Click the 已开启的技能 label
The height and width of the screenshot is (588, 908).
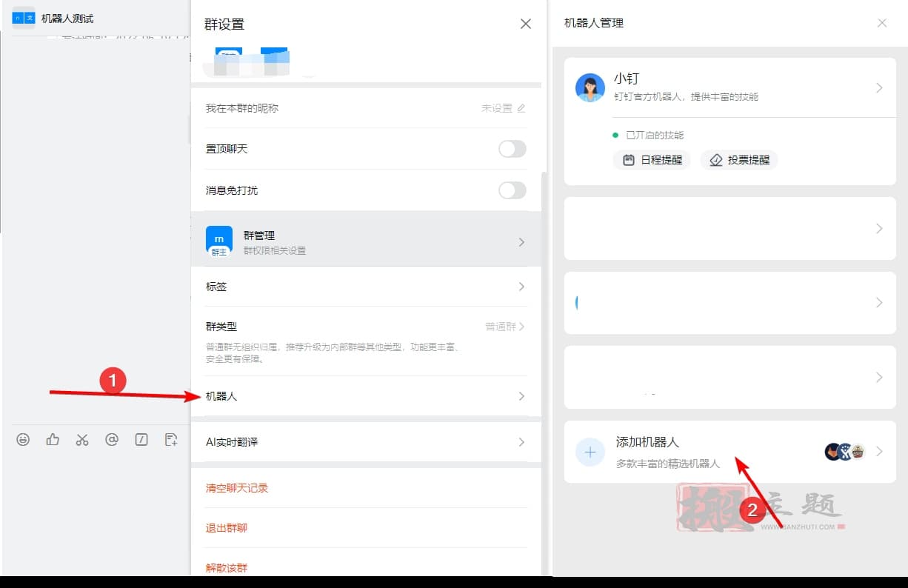click(x=655, y=136)
